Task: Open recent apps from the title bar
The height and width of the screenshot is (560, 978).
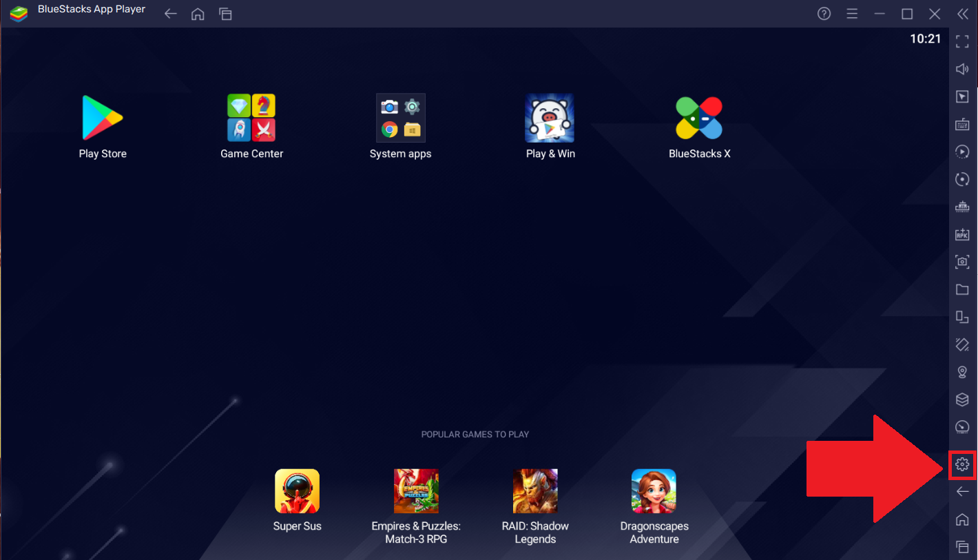Action: tap(225, 14)
